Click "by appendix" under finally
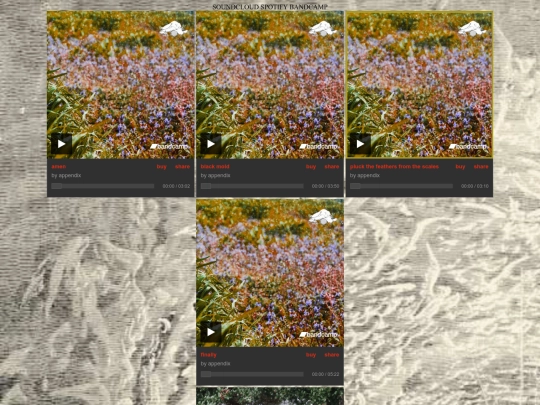 [x=216, y=364]
